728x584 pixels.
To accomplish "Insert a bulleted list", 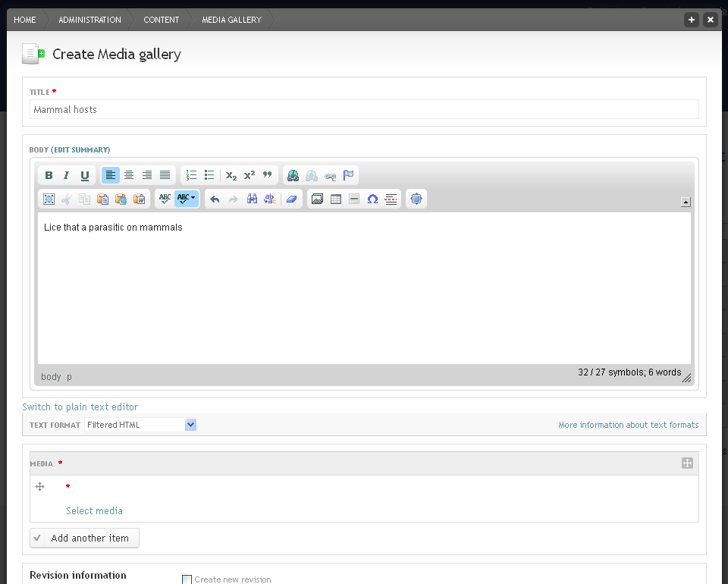I will (x=209, y=175).
